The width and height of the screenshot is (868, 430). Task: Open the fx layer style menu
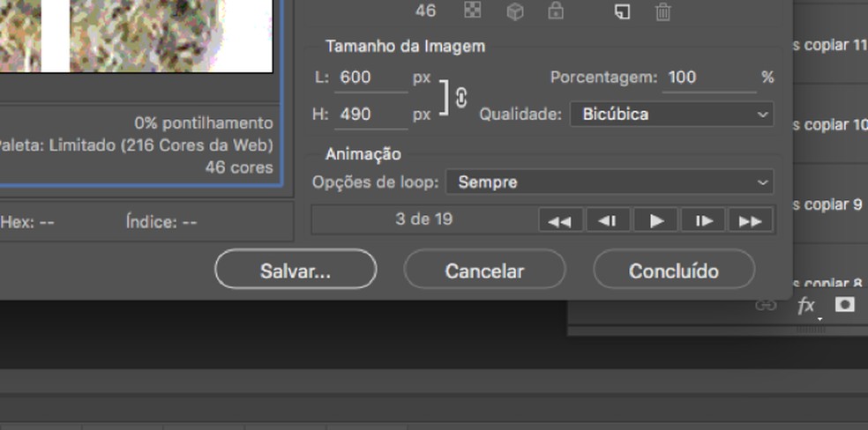[806, 305]
